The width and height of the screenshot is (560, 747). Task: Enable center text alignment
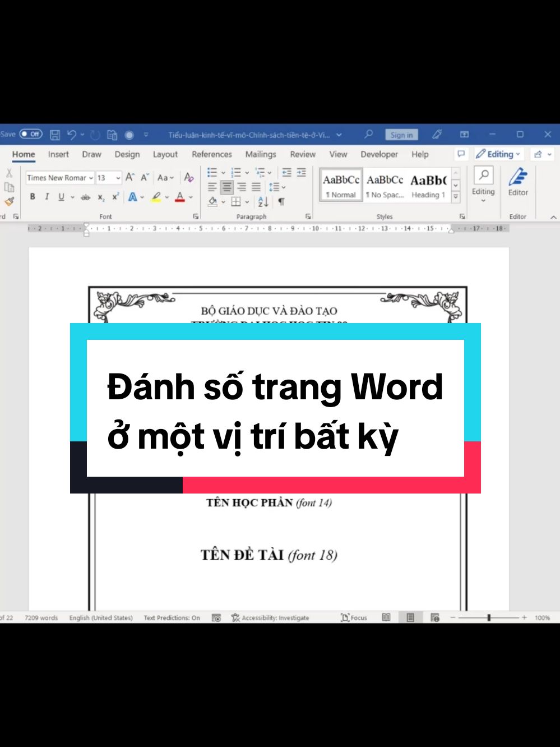pyautogui.click(x=226, y=187)
